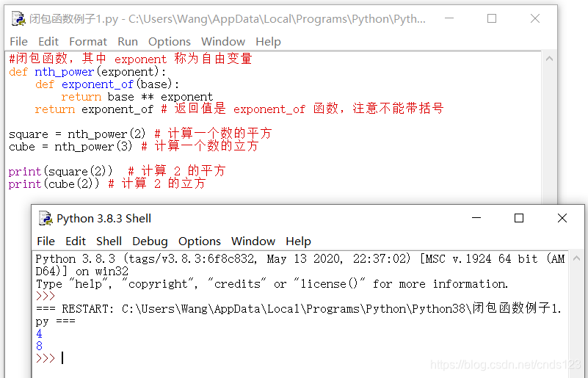Screen dimensions: 588x378
Task: Open File menu in Python Shell
Action: tap(46, 241)
